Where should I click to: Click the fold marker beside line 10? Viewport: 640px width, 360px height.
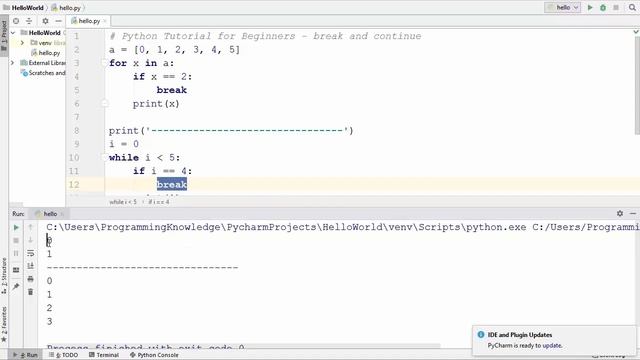(x=105, y=158)
